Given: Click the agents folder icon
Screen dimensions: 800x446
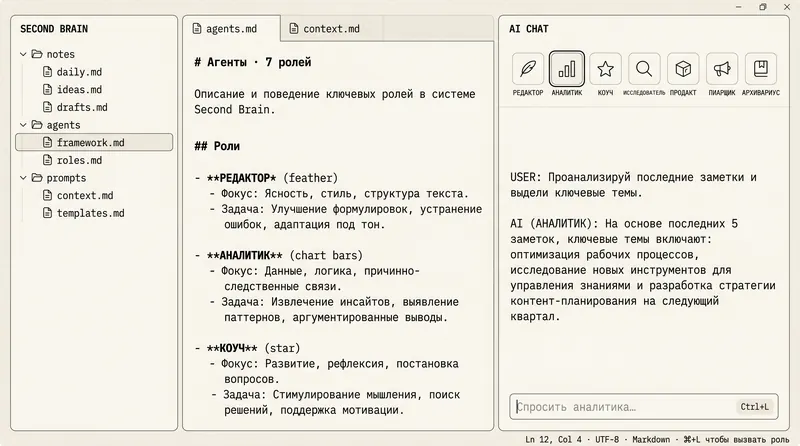Looking at the screenshot, I should [37, 125].
